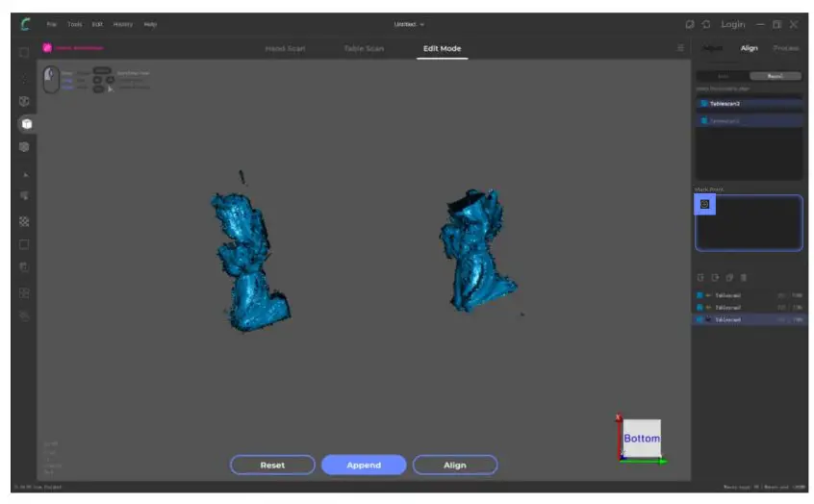814x504 pixels.
Task: Click the import icon above the model list
Action: pyautogui.click(x=700, y=278)
